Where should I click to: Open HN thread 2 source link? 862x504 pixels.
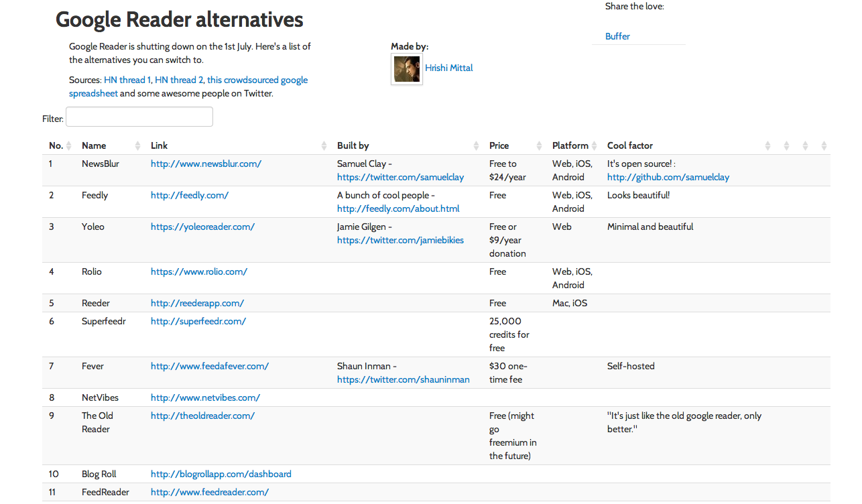click(179, 80)
